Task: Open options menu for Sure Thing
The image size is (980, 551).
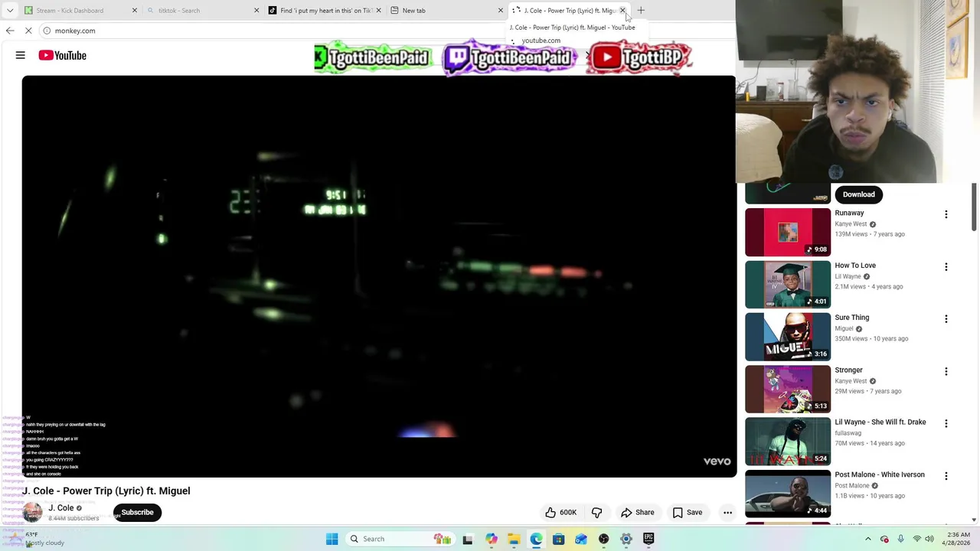Action: [946, 319]
